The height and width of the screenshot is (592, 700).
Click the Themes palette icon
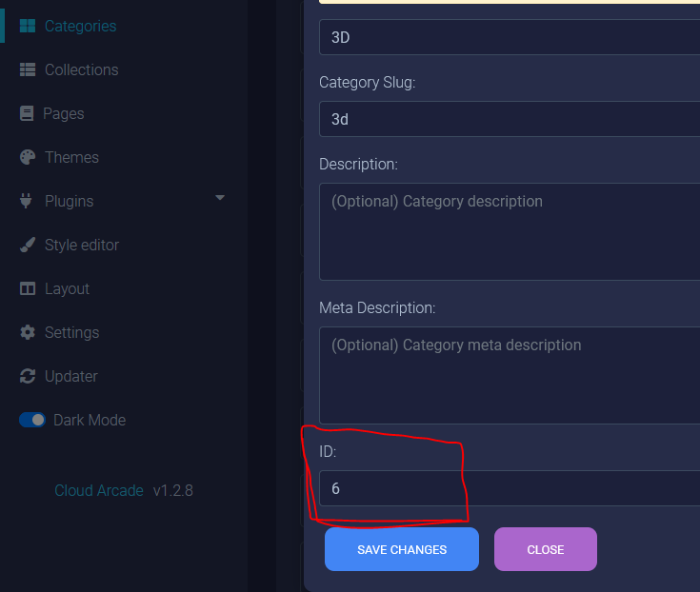point(28,157)
